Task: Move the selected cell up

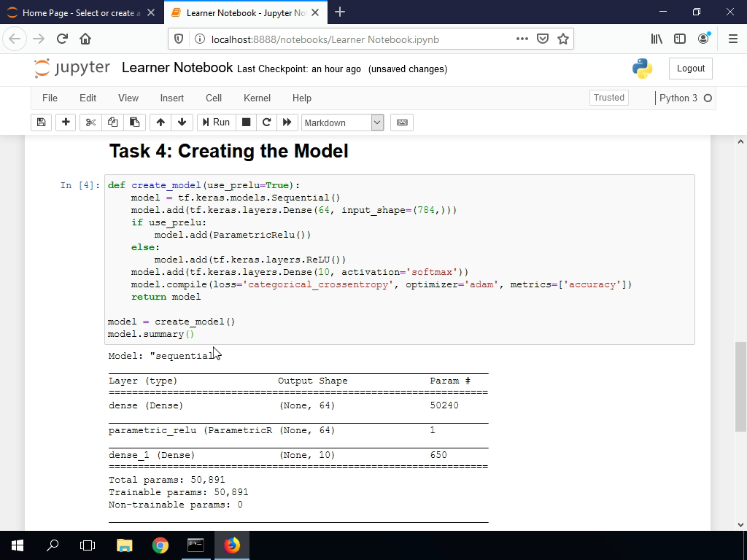Action: tap(160, 122)
